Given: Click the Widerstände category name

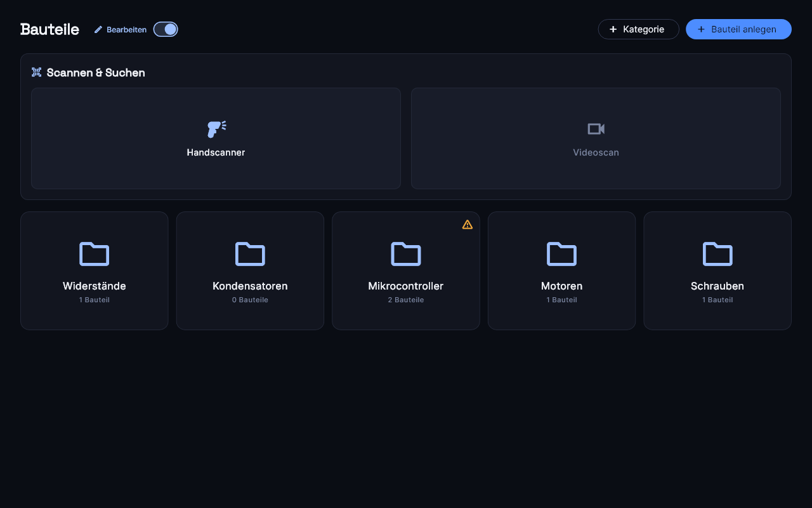Looking at the screenshot, I should pos(95,286).
